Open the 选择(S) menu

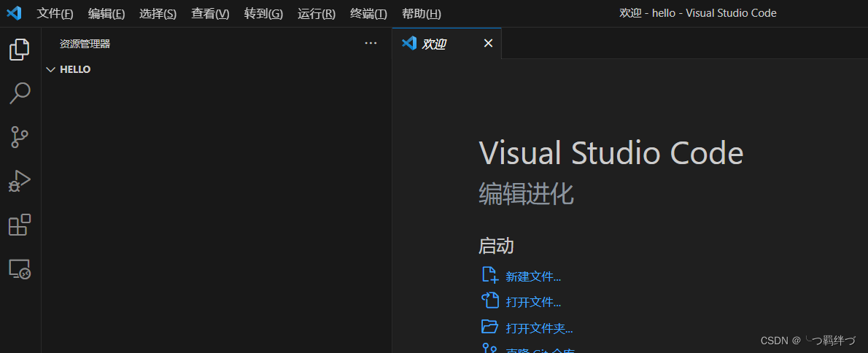click(x=158, y=13)
